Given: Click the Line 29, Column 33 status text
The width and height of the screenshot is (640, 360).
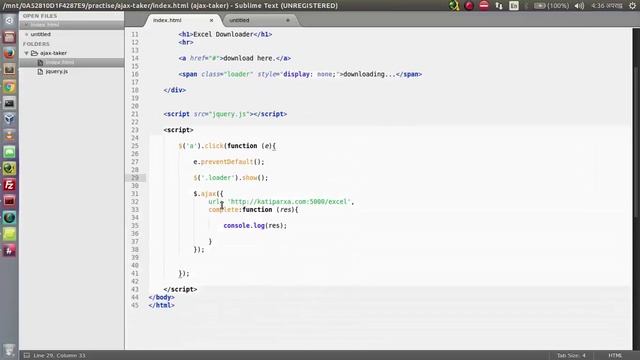Looking at the screenshot, I should 59,356.
